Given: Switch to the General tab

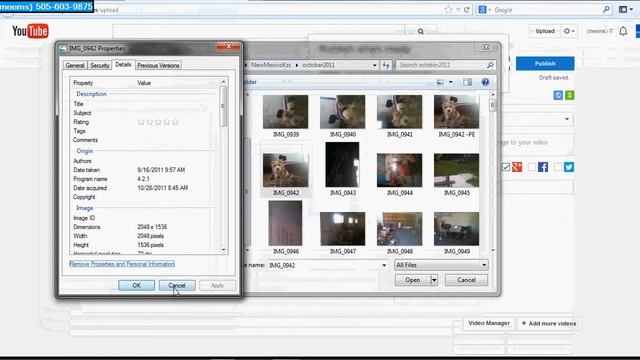Looking at the screenshot, I should pyautogui.click(x=75, y=65).
